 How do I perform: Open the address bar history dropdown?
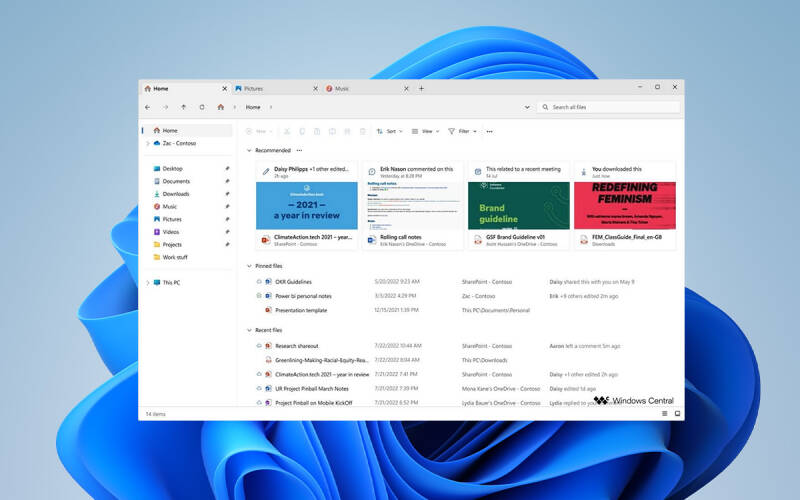point(527,107)
